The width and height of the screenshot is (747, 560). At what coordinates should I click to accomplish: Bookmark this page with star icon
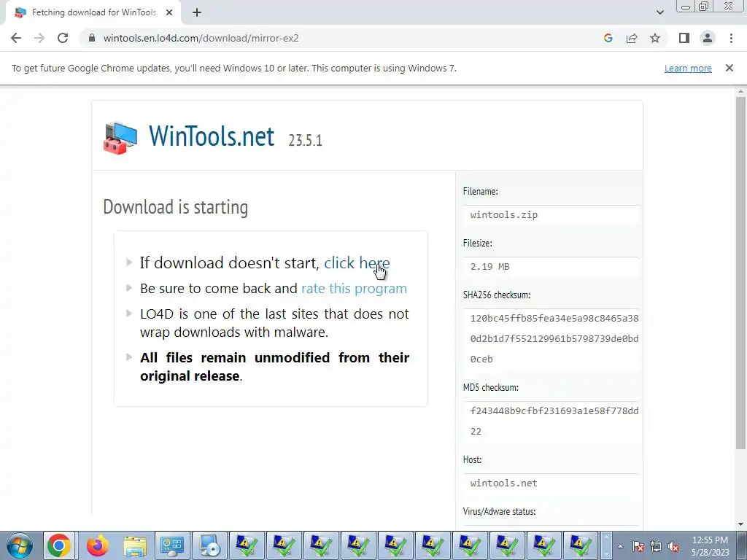point(655,38)
